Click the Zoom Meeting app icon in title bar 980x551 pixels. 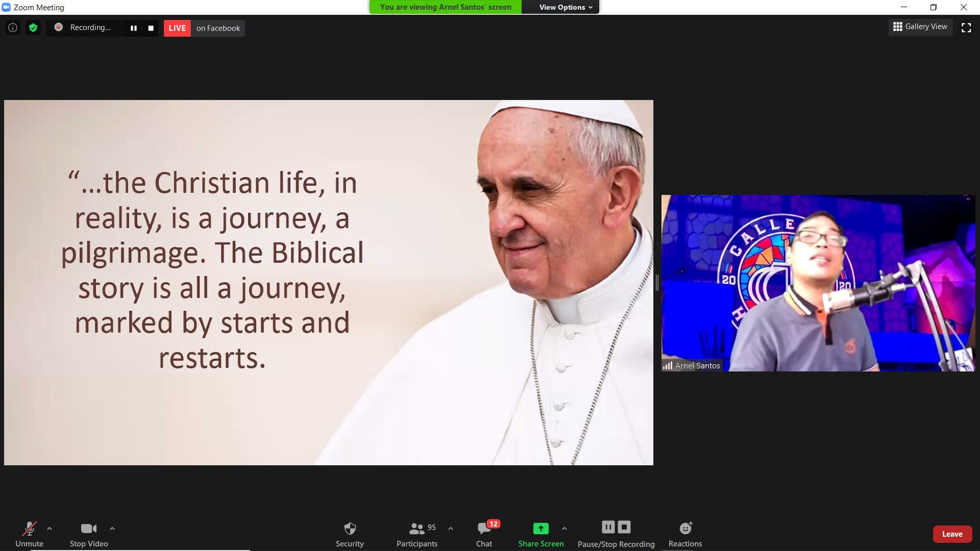pyautogui.click(x=6, y=7)
